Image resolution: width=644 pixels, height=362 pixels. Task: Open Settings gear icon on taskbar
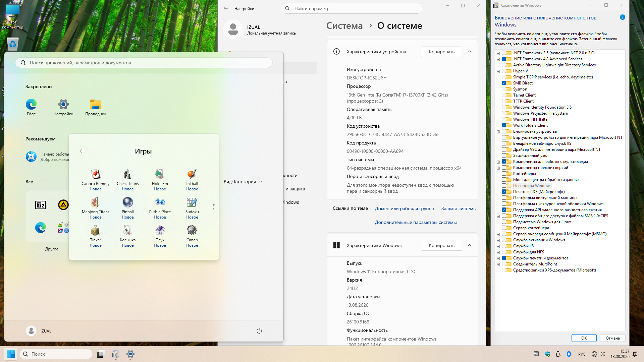[x=130, y=354]
